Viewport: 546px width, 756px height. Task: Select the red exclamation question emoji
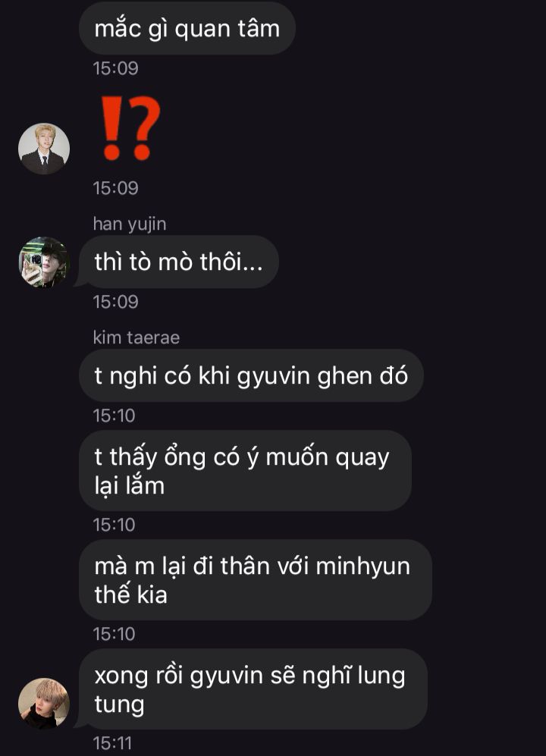pyautogui.click(x=130, y=128)
